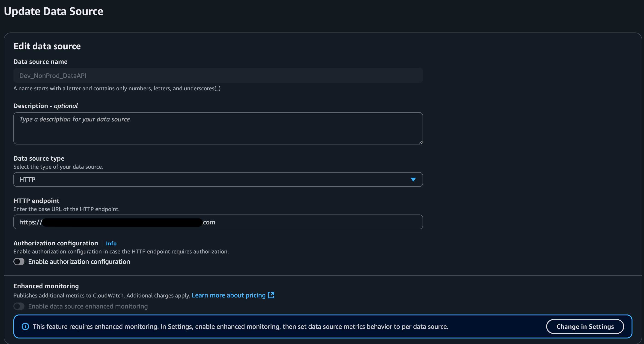Click 'Enable data source enhanced monitoring' label text

88,306
